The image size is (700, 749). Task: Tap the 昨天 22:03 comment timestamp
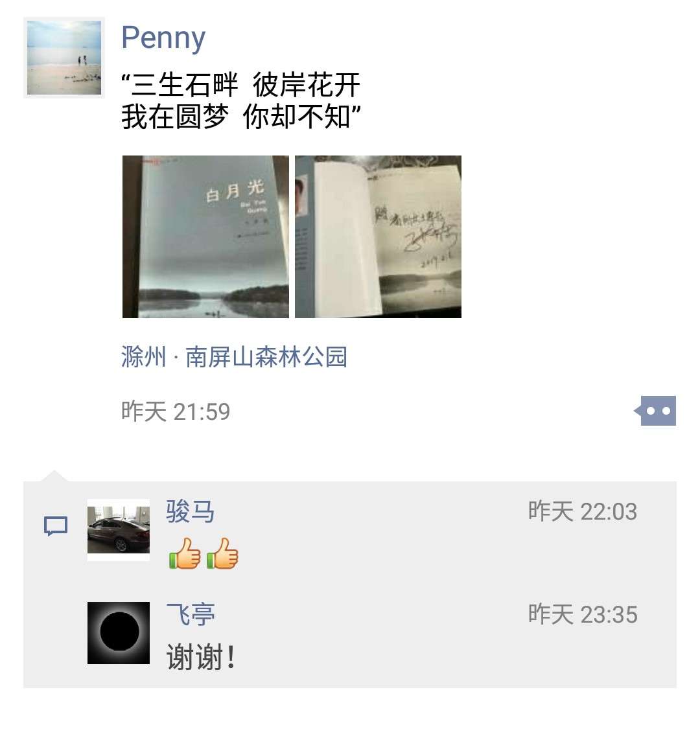(583, 512)
